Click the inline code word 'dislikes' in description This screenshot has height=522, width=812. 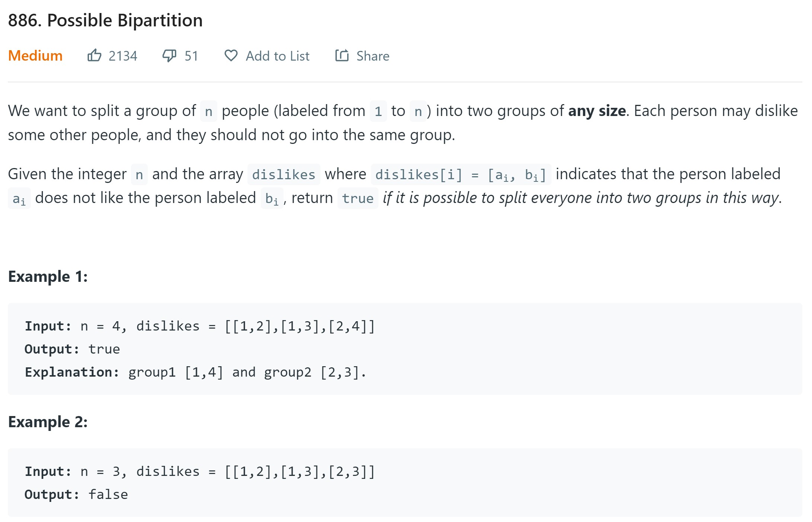tap(284, 174)
